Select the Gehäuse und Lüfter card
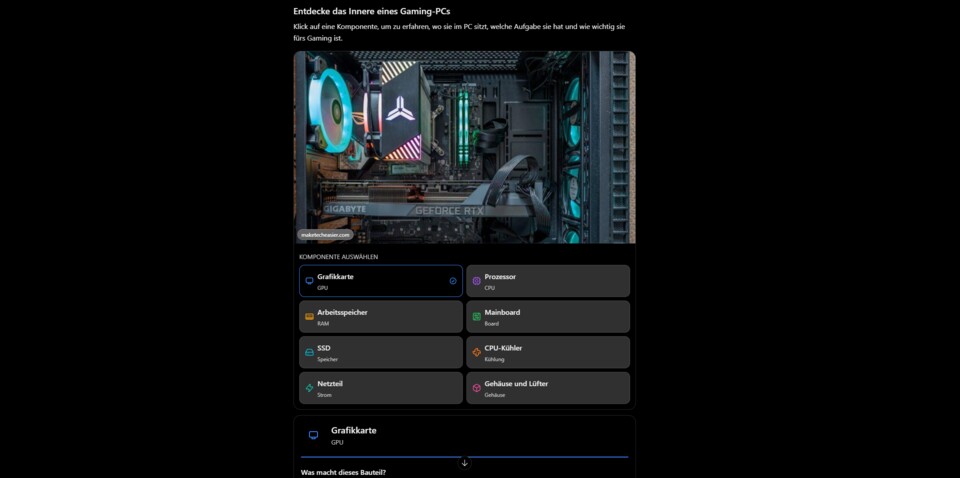Image resolution: width=960 pixels, height=478 pixels. pos(548,388)
